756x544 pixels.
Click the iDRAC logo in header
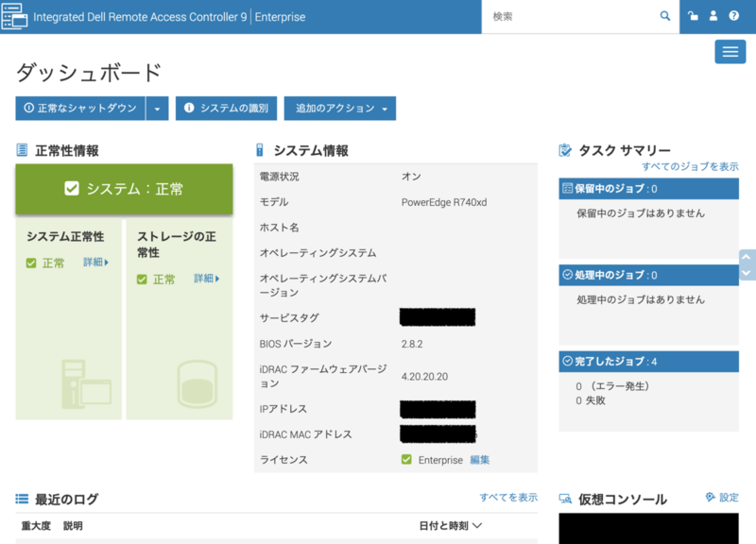tap(13, 17)
